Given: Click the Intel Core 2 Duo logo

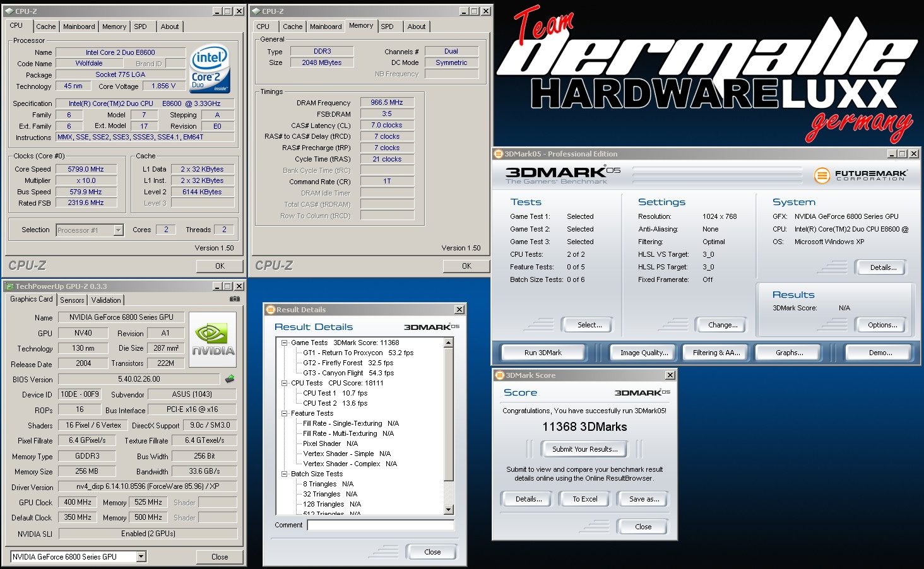Looking at the screenshot, I should click(210, 69).
